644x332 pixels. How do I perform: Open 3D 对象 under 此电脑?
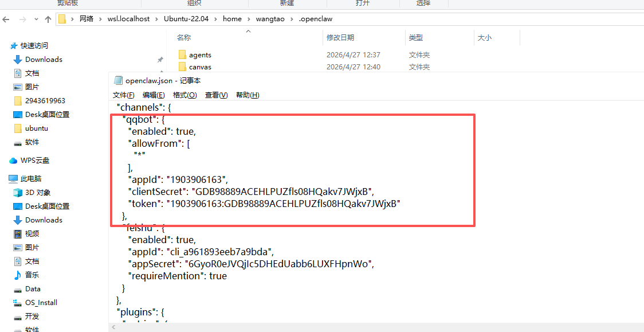[38, 192]
